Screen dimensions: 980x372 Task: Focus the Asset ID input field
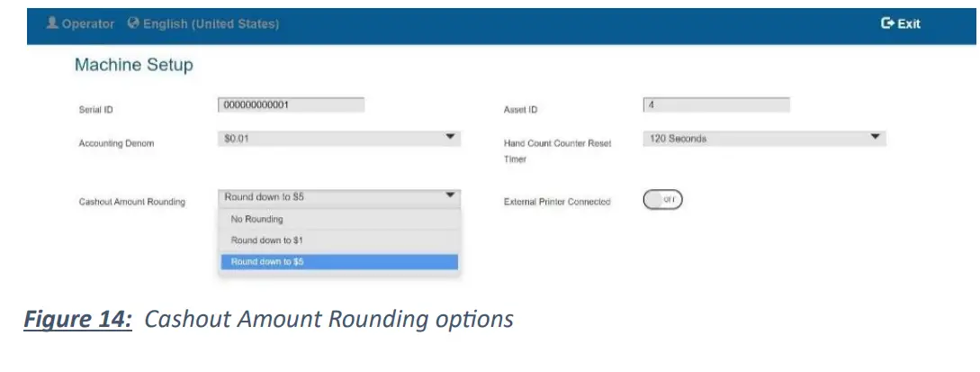(716, 104)
